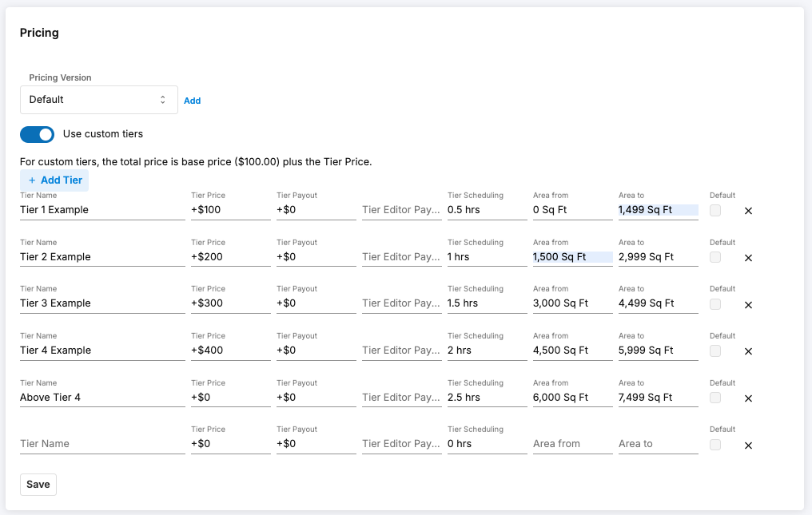Click the 1,499 Sq Ft Area to field

(x=659, y=210)
